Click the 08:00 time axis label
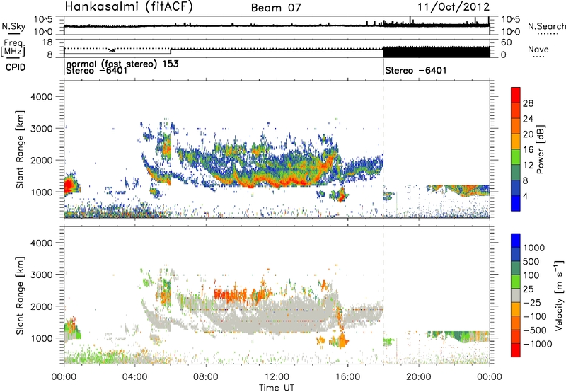Image resolution: width=566 pixels, height=392 pixels. [x=206, y=377]
